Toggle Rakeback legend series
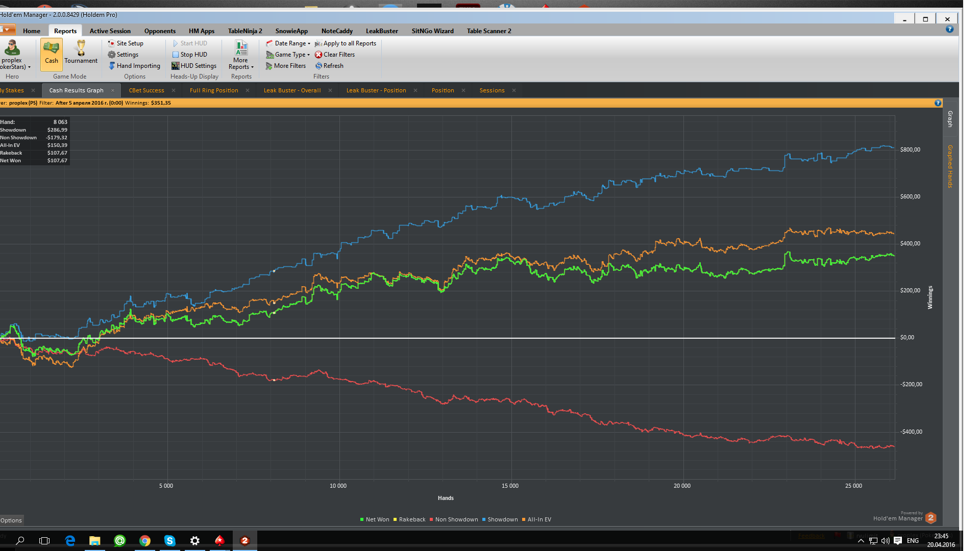980x551 pixels. click(x=409, y=520)
